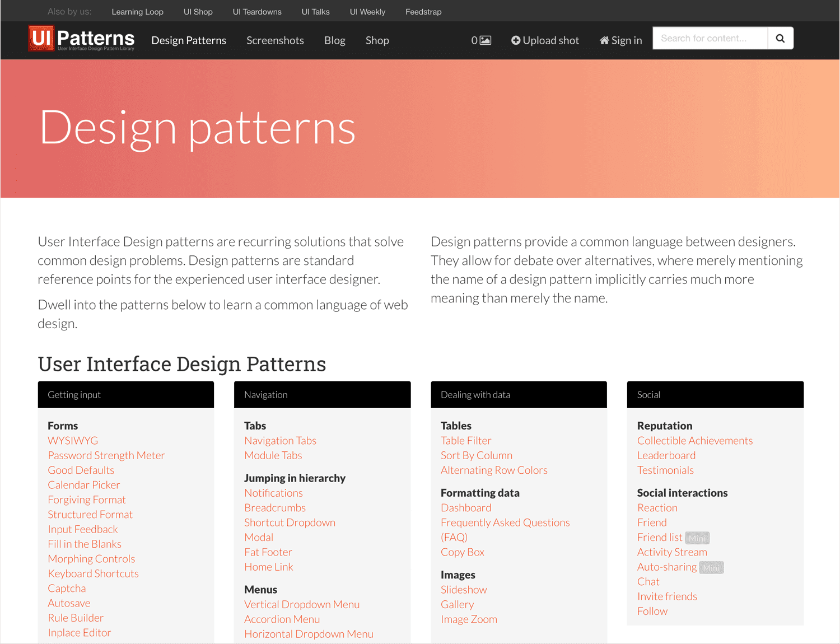Screen dimensions: 840x644
Task: Open the Design Patterns menu item
Action: coord(189,40)
